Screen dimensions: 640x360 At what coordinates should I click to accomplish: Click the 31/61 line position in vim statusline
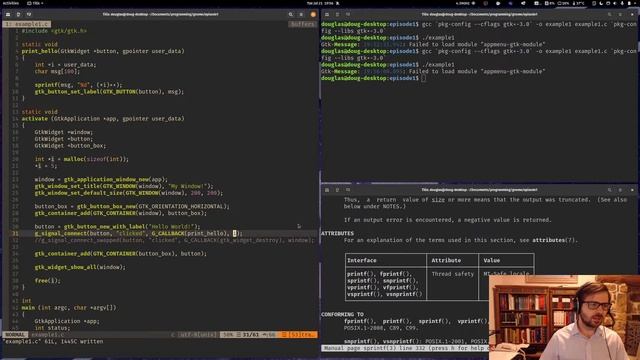click(251, 335)
